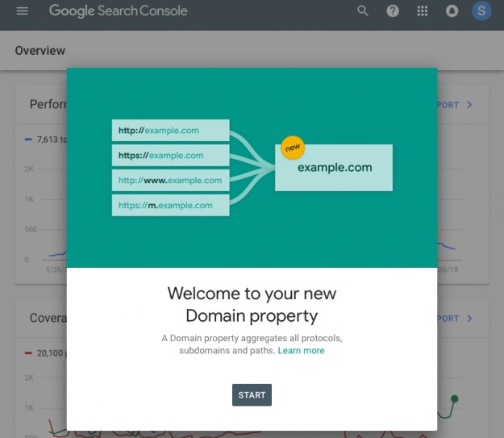
Task: Expand Performance report chevron arrow
Action: tap(469, 105)
